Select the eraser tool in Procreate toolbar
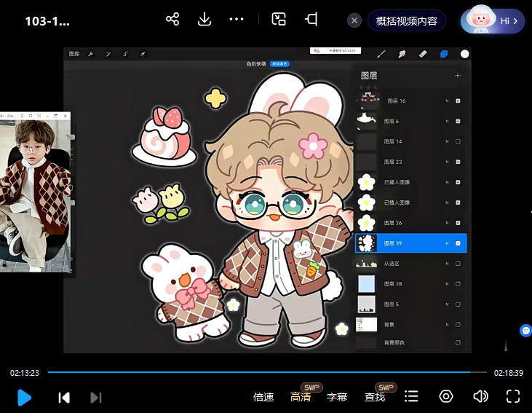532x413 pixels. 422,54
